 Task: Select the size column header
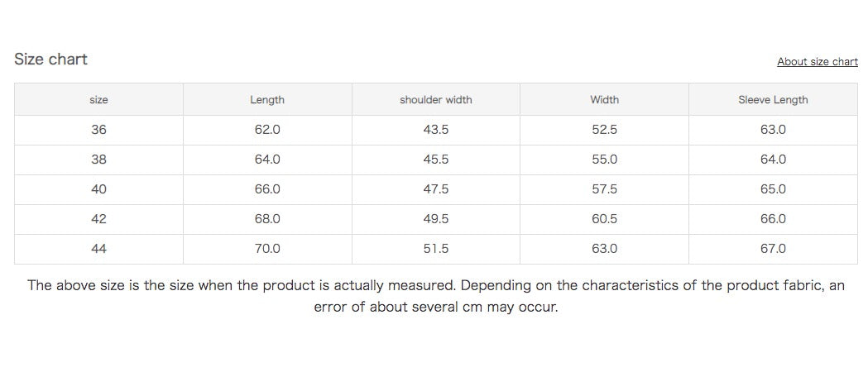pos(98,100)
